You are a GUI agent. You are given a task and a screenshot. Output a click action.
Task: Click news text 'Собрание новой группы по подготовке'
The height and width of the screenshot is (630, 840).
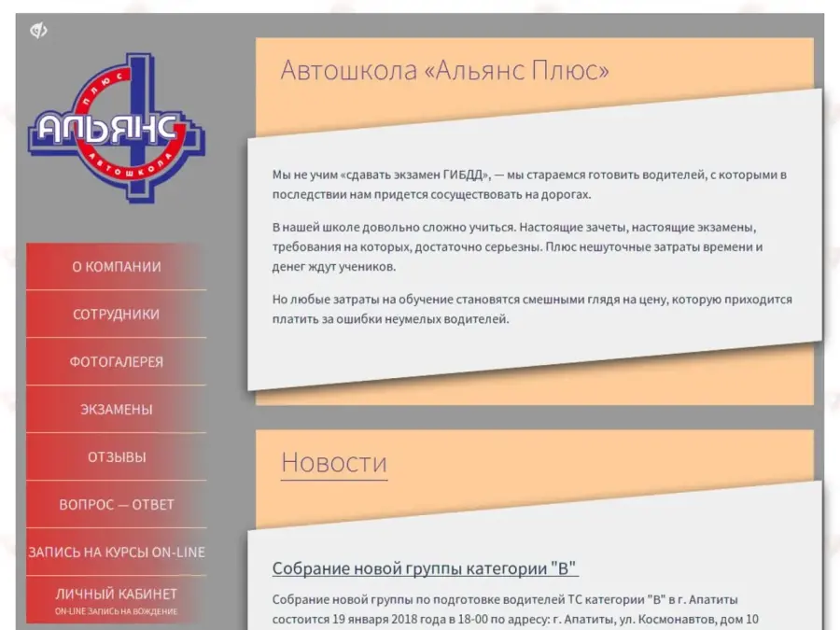point(515,609)
